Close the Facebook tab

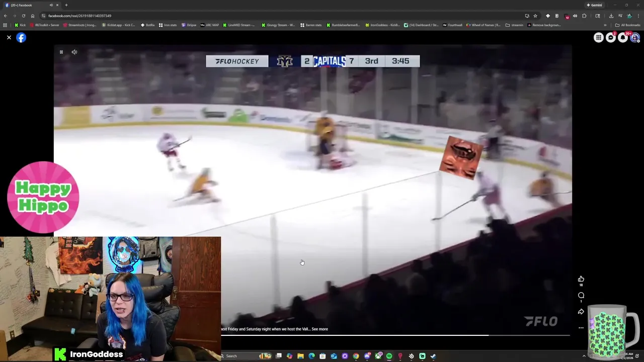click(57, 5)
